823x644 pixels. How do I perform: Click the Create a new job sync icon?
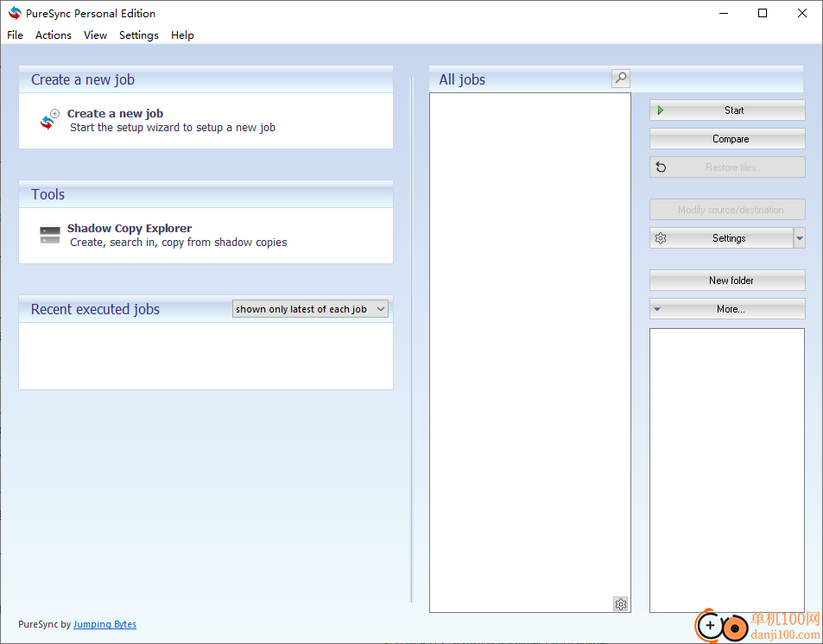point(50,119)
